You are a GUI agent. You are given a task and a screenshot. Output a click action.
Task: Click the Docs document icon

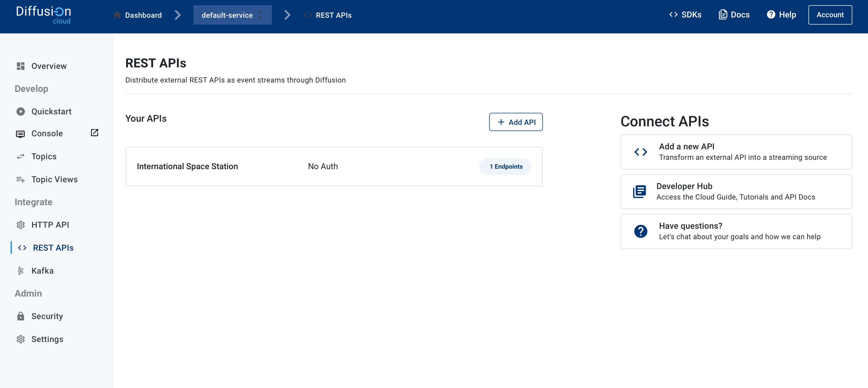click(x=723, y=14)
